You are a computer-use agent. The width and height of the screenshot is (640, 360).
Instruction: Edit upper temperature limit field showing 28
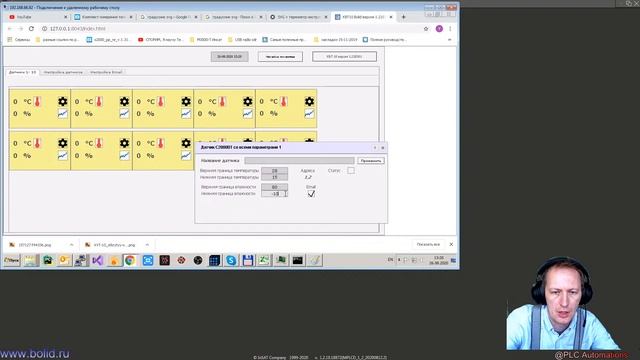click(274, 171)
